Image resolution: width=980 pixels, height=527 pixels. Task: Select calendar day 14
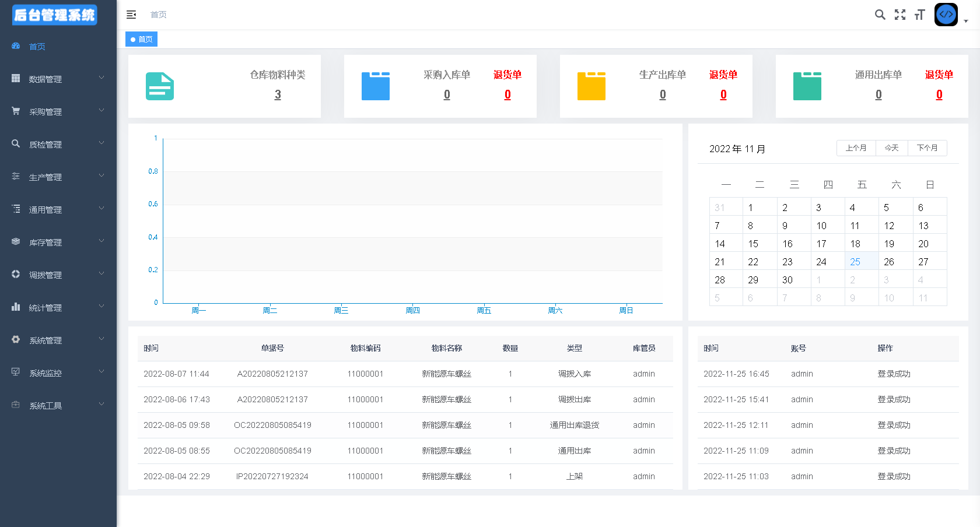(x=726, y=244)
